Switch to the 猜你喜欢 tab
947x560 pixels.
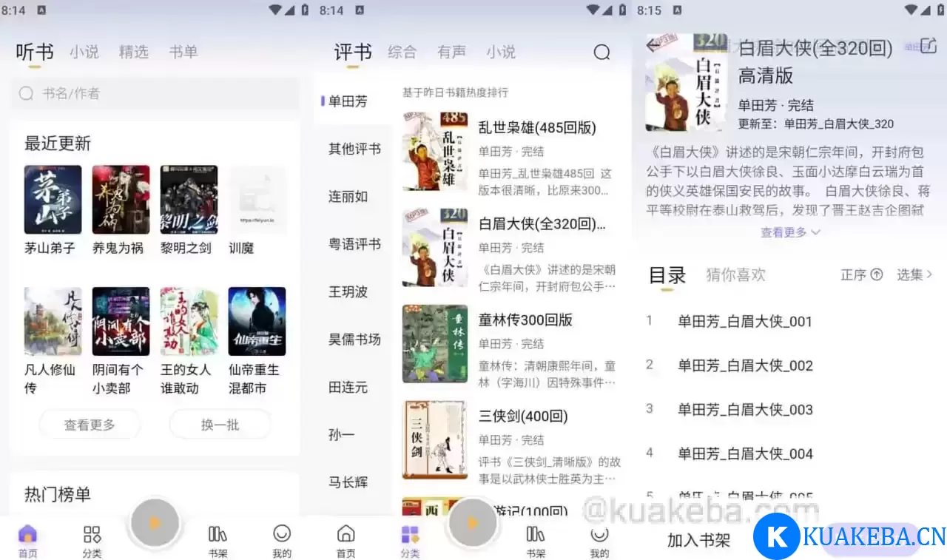tap(736, 275)
